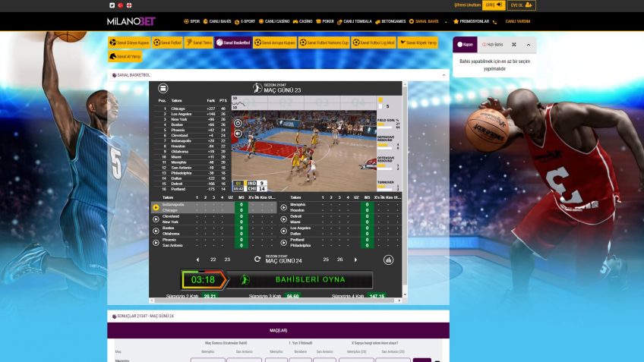Select the Sanal Avrupa Kupası tab
This screenshot has height=362, width=644.
274,42
